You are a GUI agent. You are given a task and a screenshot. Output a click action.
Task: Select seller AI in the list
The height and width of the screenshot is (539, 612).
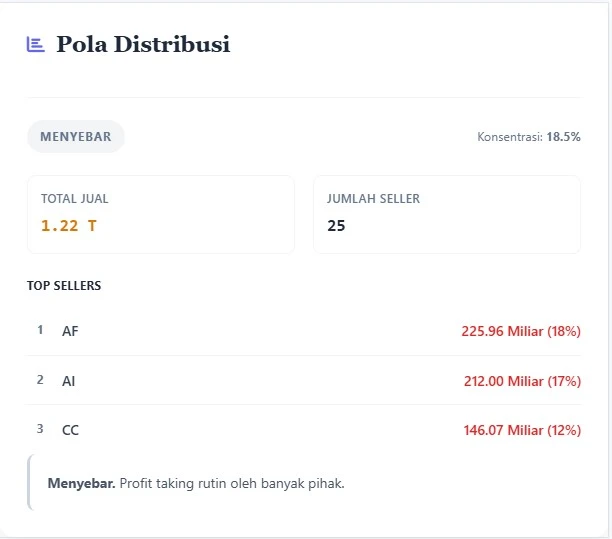[69, 381]
